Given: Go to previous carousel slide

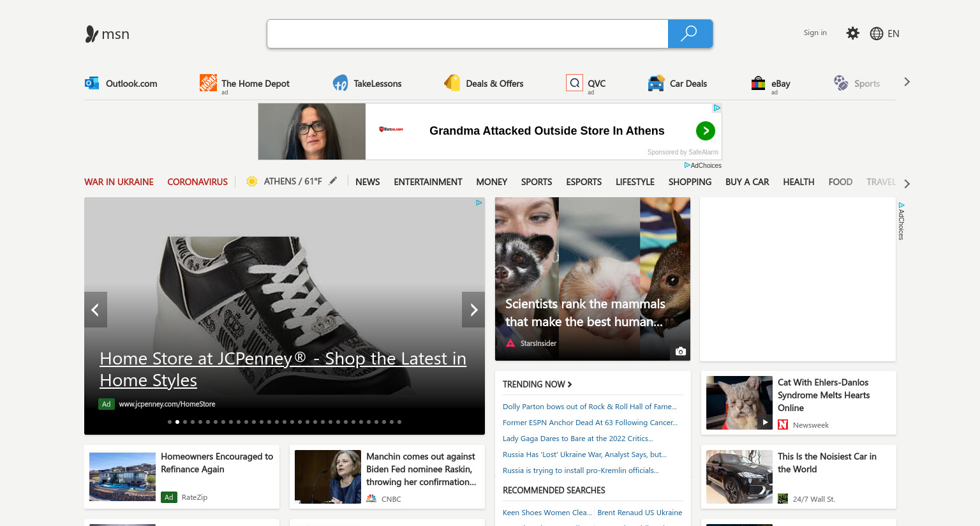Looking at the screenshot, I should point(96,310).
